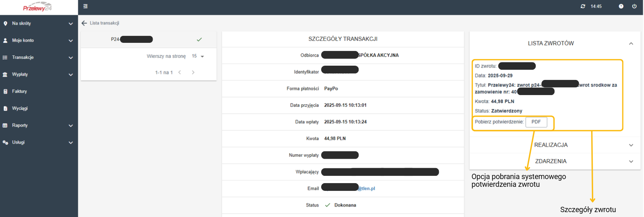Click the power logout icon
The image size is (644, 217).
(x=634, y=7)
